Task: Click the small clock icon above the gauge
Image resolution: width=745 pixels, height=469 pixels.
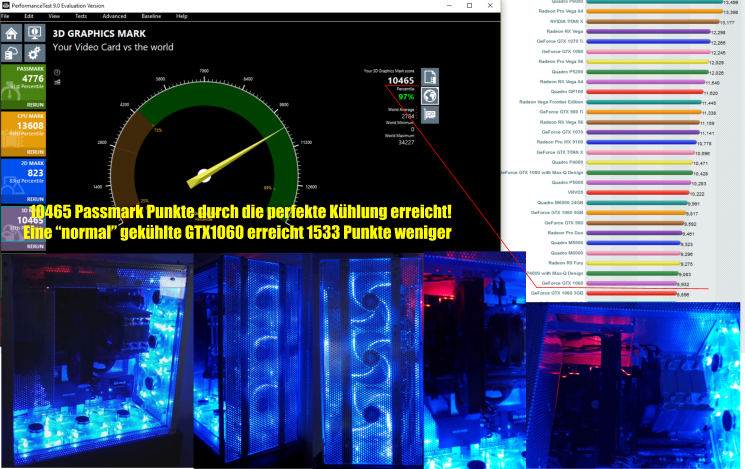Action: pyautogui.click(x=57, y=72)
